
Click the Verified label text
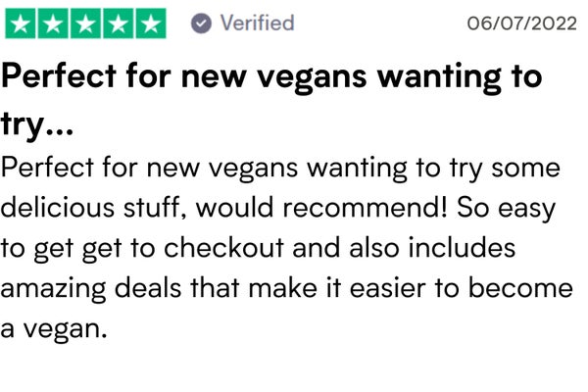click(x=257, y=23)
